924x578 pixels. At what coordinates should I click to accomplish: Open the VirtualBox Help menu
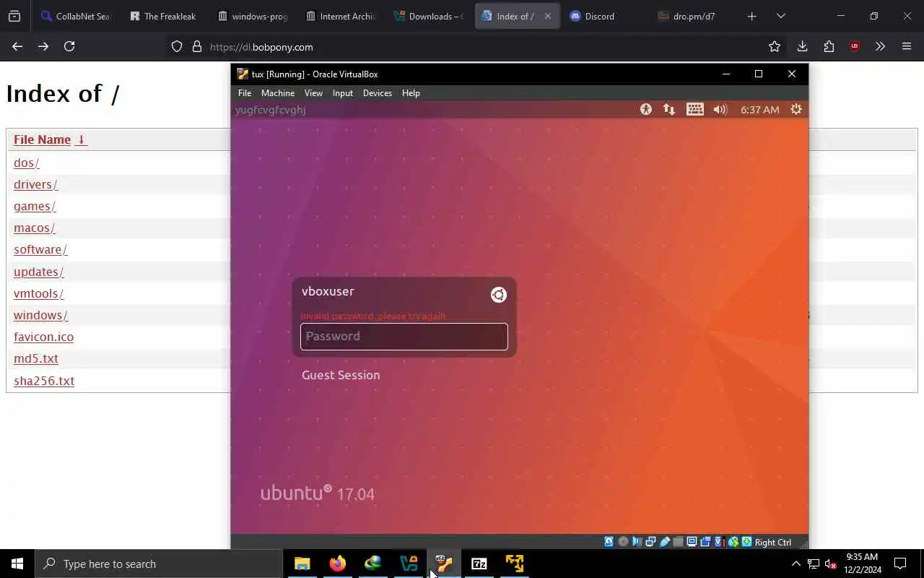411,92
